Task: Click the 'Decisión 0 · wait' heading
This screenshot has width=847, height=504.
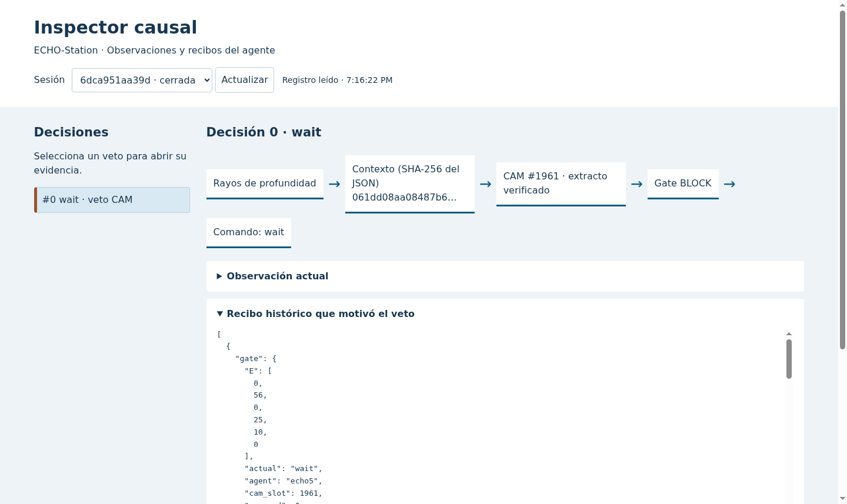Action: pyautogui.click(x=264, y=132)
